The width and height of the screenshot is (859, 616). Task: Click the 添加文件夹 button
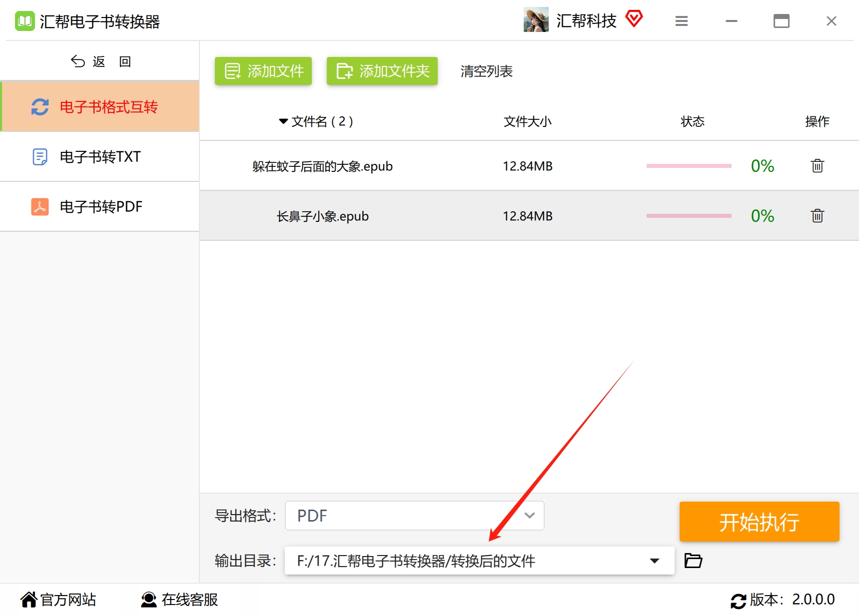pyautogui.click(x=382, y=71)
